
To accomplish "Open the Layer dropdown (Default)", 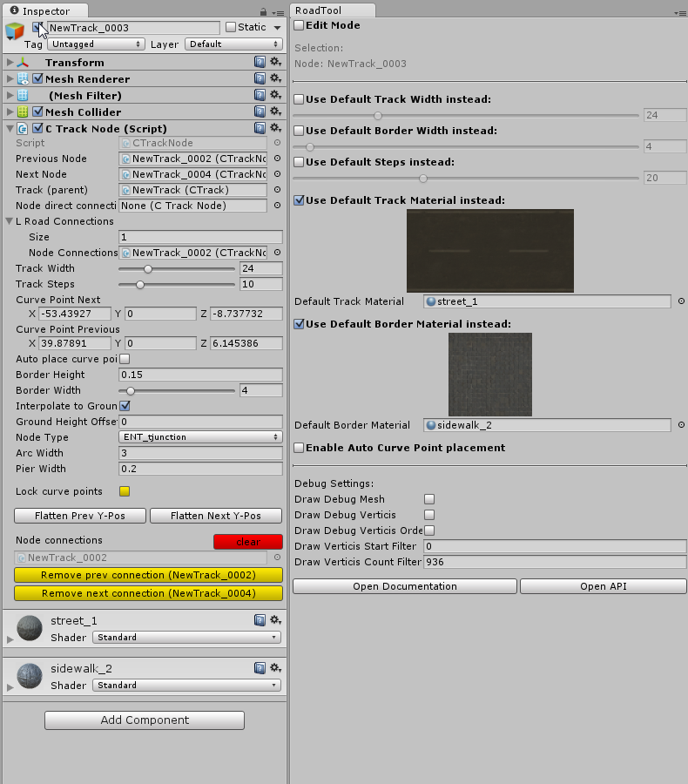I will (233, 44).
